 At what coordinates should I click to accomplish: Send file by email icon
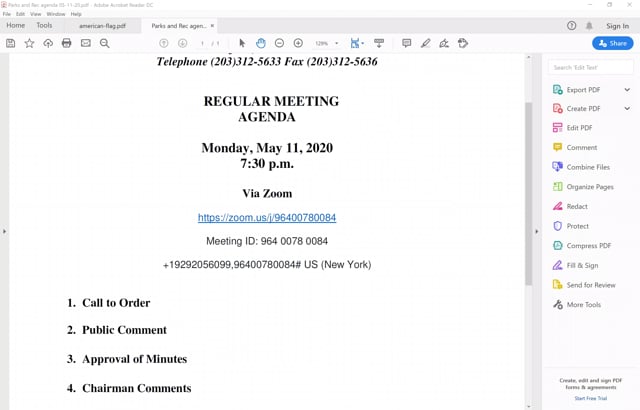86,43
